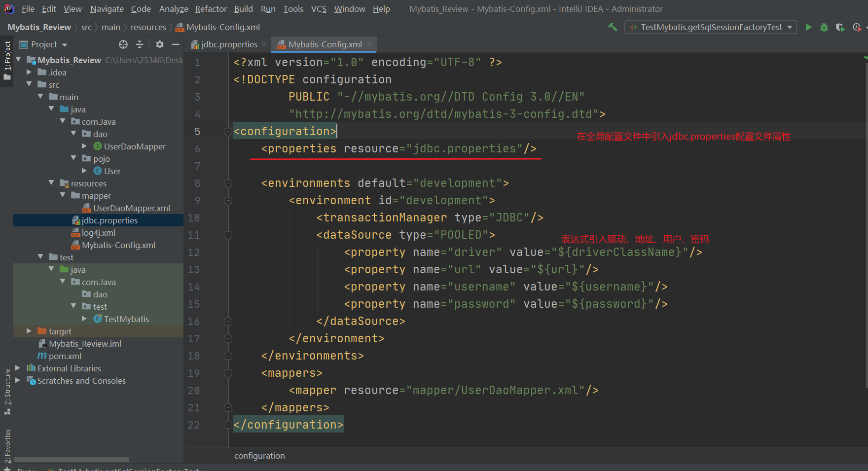Collapse the src folder
868x471 pixels.
click(29, 84)
